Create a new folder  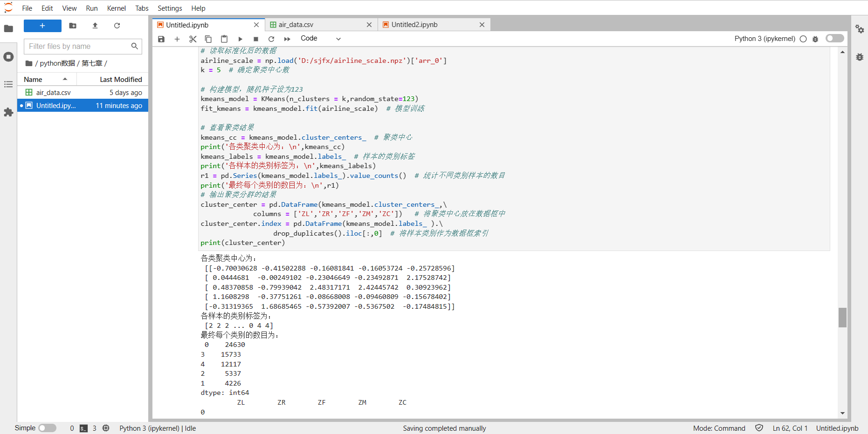click(x=73, y=26)
